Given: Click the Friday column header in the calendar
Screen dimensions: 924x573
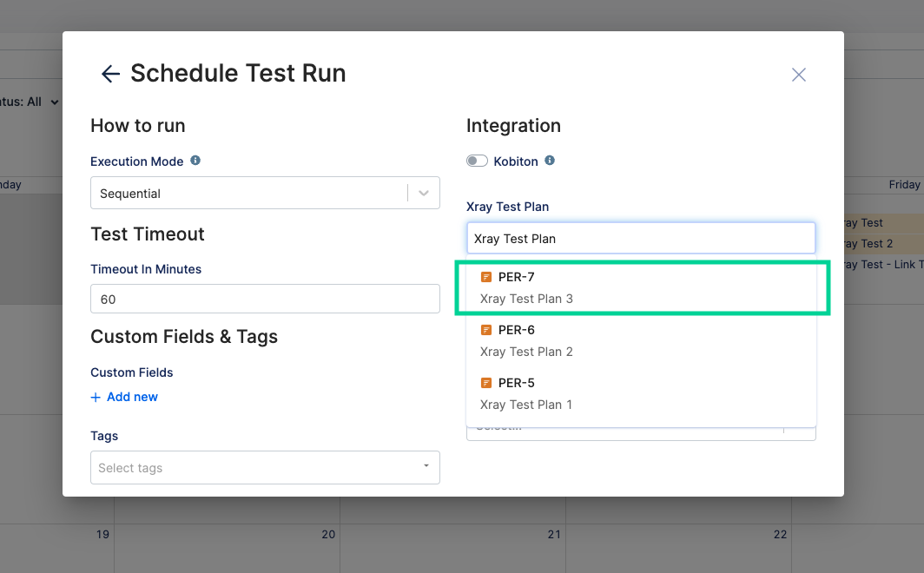Looking at the screenshot, I should point(904,184).
